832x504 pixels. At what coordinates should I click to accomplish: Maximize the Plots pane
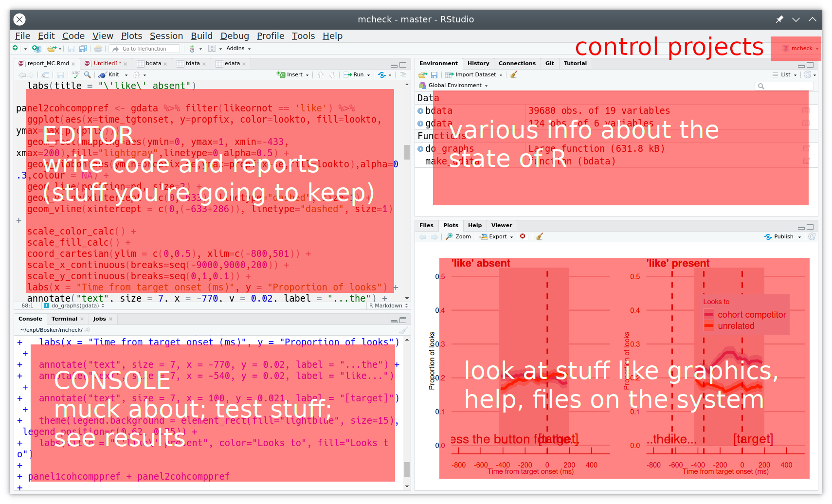click(x=810, y=227)
